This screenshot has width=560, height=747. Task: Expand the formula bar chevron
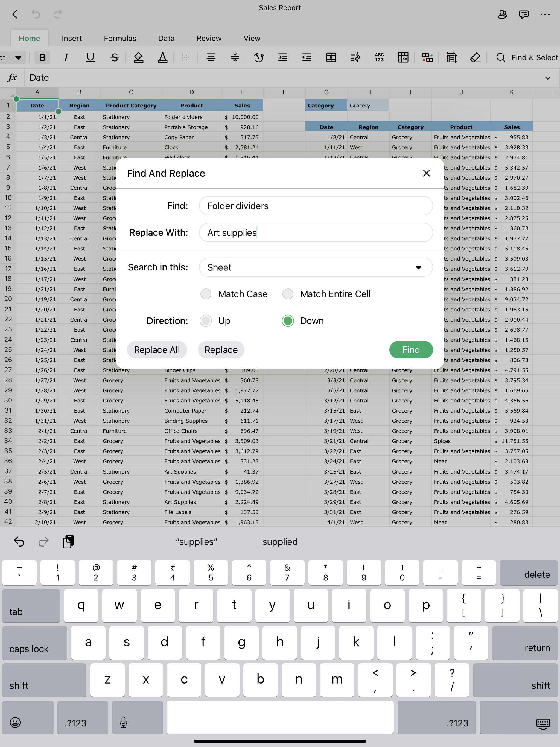tap(547, 78)
